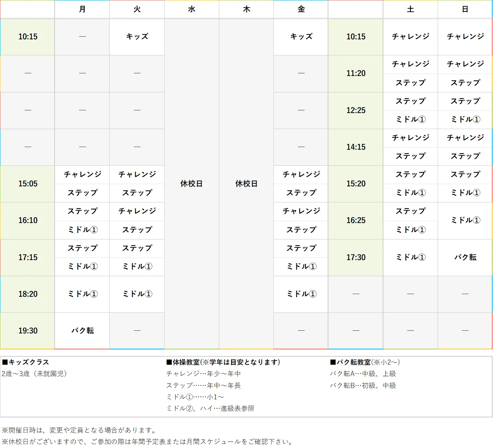
Task: Click the 休校日 cell for Thursday
Action: [246, 184]
